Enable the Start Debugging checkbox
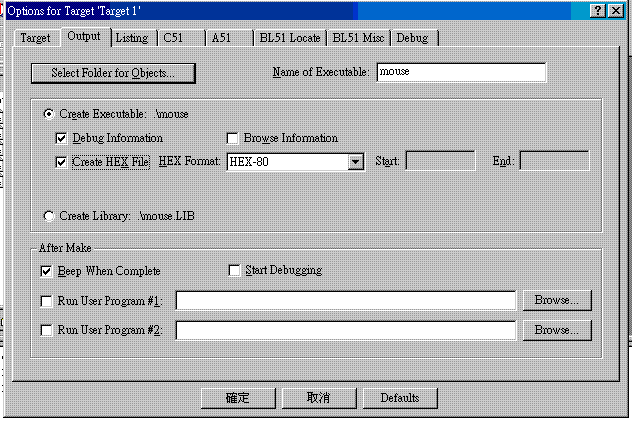Image resolution: width=632 pixels, height=421 pixels. [x=235, y=270]
